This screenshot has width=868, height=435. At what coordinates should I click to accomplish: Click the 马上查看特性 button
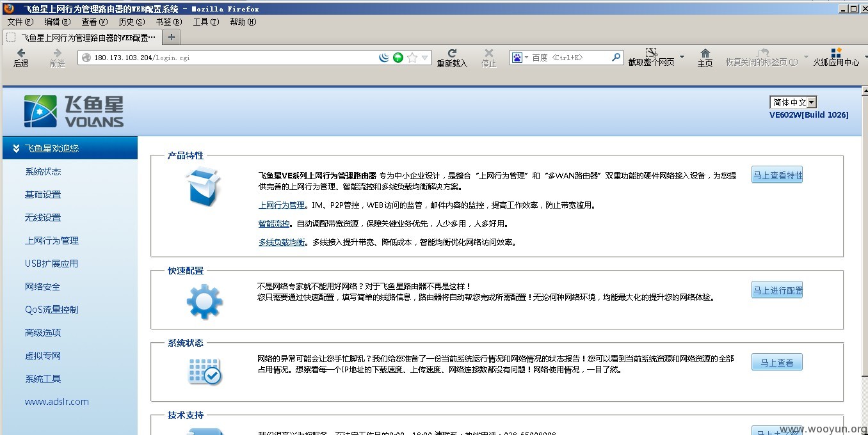click(777, 175)
